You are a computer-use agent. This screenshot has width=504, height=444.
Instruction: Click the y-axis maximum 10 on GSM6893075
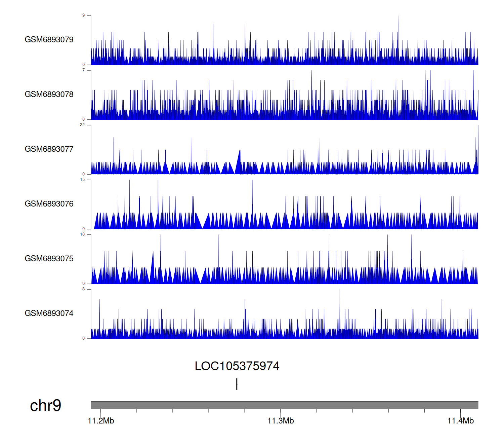[x=82, y=234]
